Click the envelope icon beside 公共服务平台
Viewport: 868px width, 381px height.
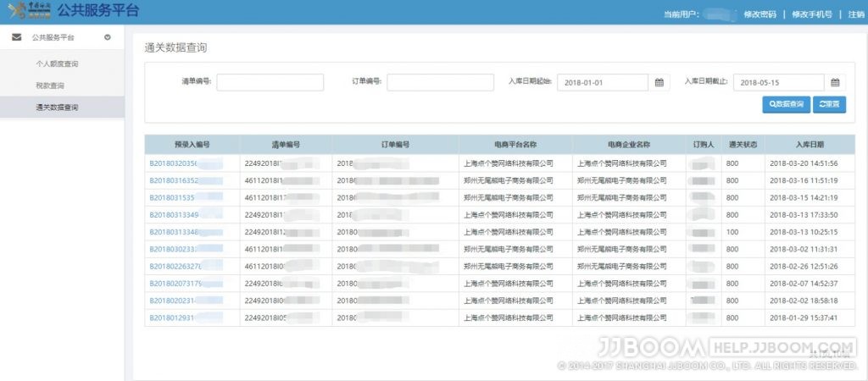17,37
